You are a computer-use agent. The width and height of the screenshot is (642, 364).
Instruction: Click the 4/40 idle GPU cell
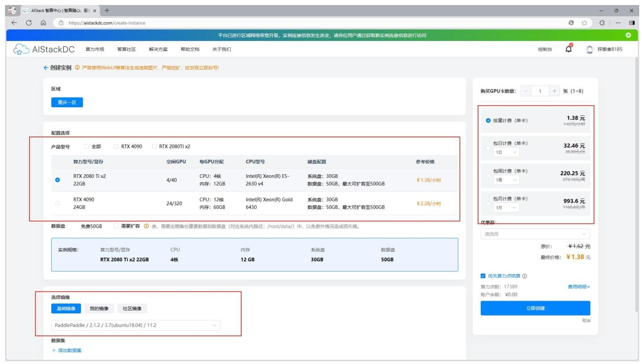[172, 180]
